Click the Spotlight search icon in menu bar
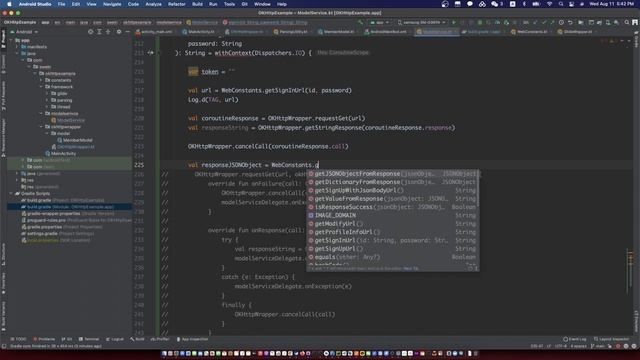640x360 pixels. pyautogui.click(x=561, y=4)
